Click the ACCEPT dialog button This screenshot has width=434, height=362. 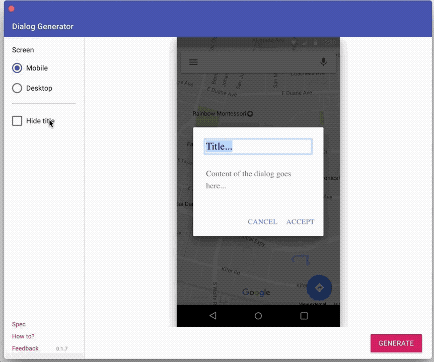pos(300,222)
